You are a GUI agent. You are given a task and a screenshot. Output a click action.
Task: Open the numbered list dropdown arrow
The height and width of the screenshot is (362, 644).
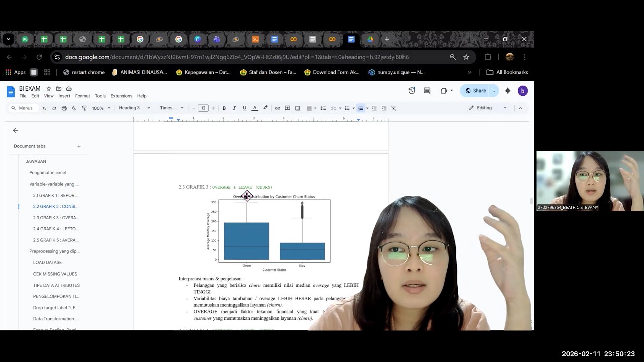367,108
